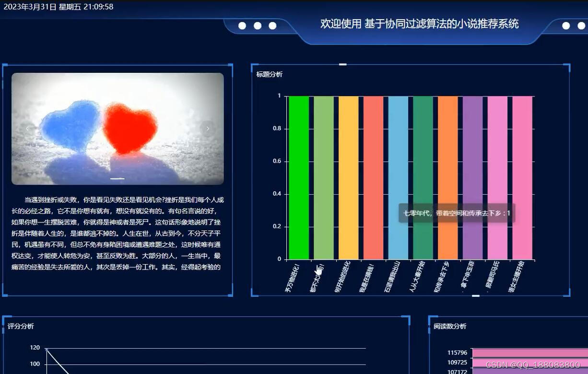Click the right carousel arrow
Image resolution: width=588 pixels, height=374 pixels.
point(208,129)
